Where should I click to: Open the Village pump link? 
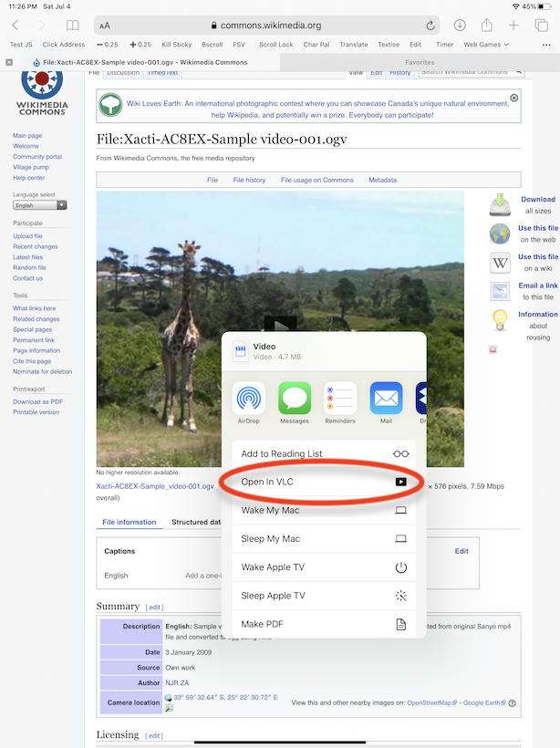[x=30, y=167]
